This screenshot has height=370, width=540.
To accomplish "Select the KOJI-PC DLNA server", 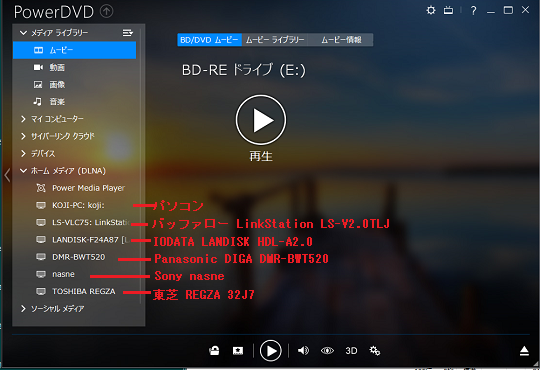I will click(x=70, y=205).
